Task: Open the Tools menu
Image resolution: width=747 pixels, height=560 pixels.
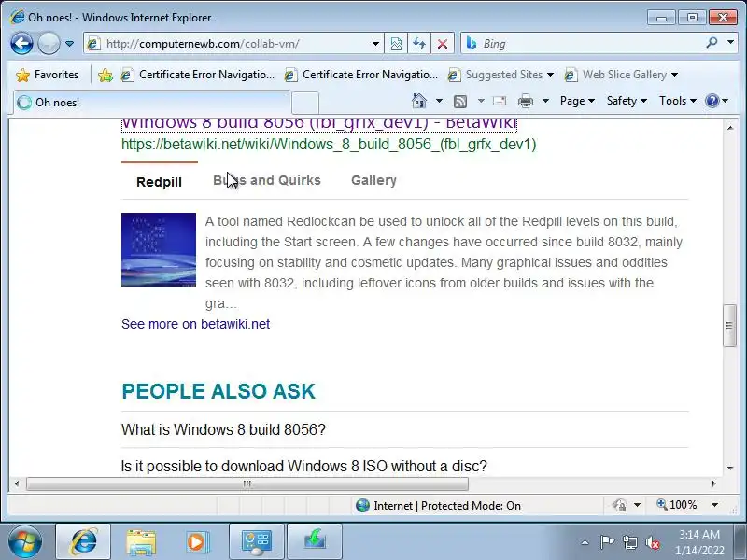Action: [x=678, y=101]
